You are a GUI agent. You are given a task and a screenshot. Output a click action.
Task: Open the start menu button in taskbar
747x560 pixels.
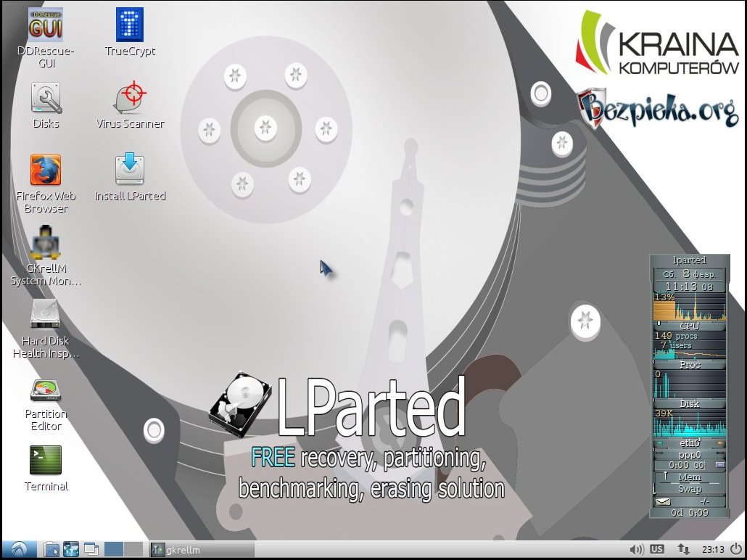click(20, 550)
